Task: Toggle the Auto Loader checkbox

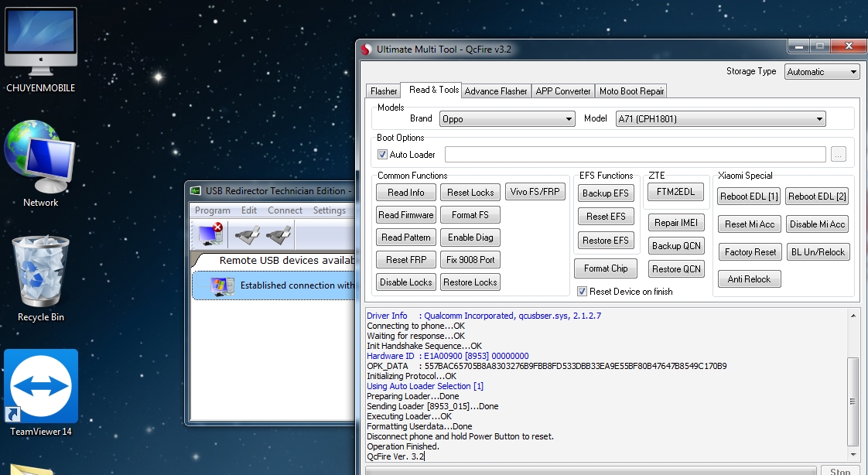Action: coord(382,155)
